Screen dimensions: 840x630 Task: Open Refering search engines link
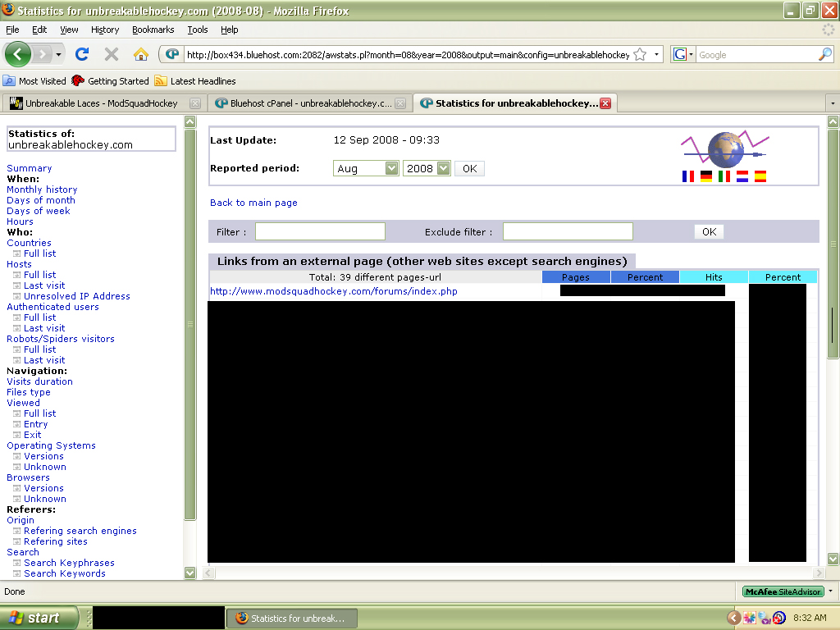(80, 531)
